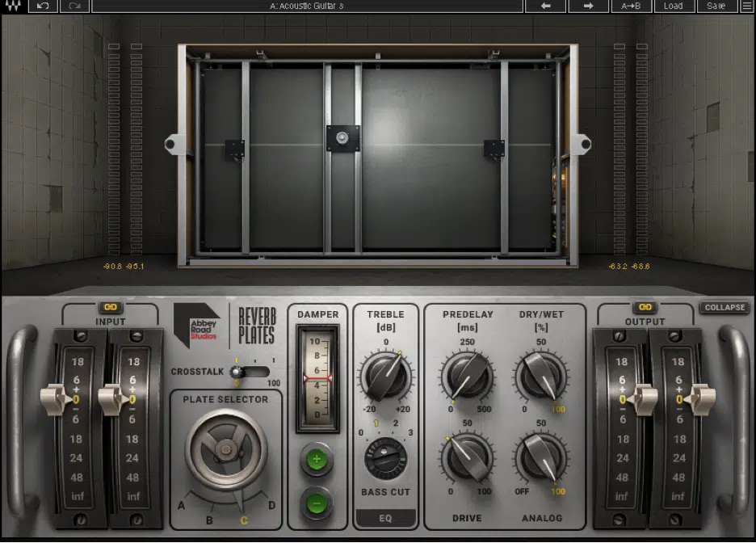
Task: Click the Predelay 500 marking
Action: click(484, 410)
